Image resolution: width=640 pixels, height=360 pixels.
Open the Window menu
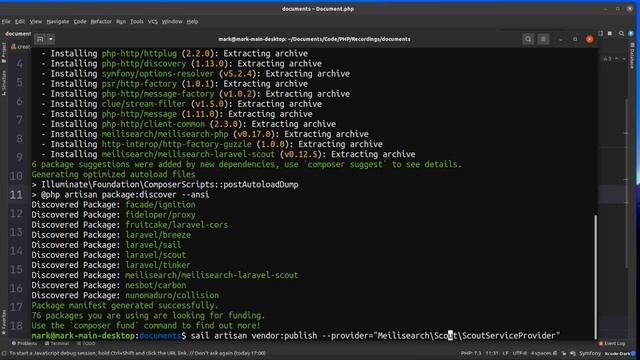(x=172, y=22)
